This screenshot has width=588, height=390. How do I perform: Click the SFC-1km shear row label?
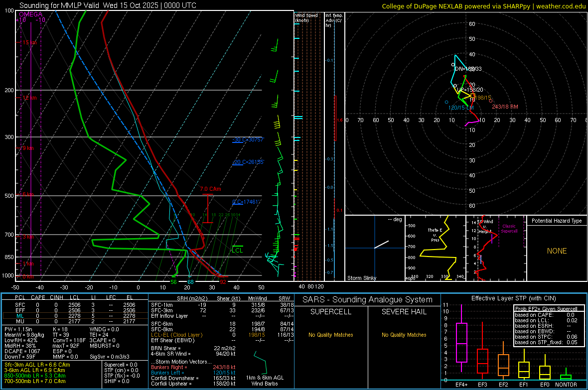click(x=162, y=305)
